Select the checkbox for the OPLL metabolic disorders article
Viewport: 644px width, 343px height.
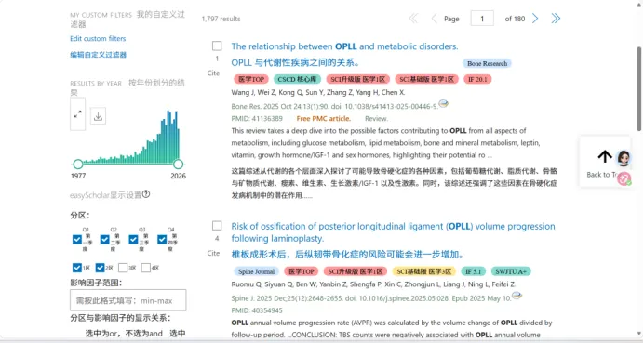[x=217, y=46]
